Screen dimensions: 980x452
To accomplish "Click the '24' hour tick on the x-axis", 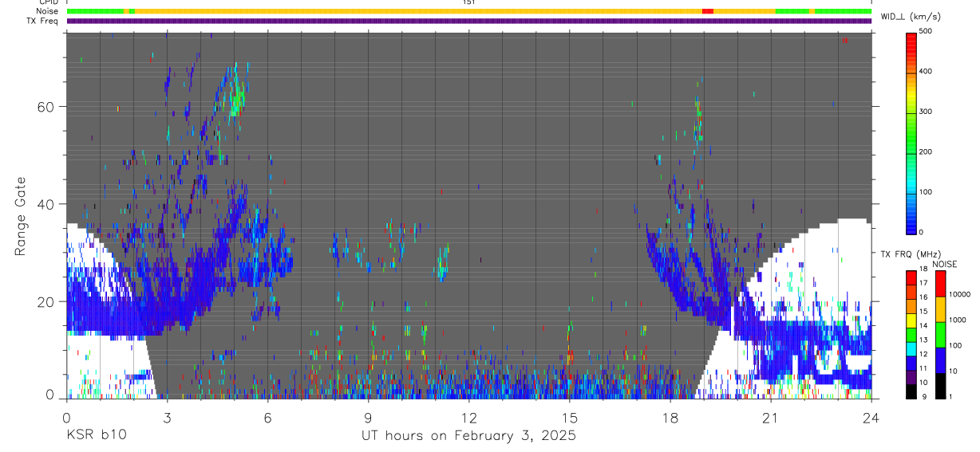I will click(871, 417).
